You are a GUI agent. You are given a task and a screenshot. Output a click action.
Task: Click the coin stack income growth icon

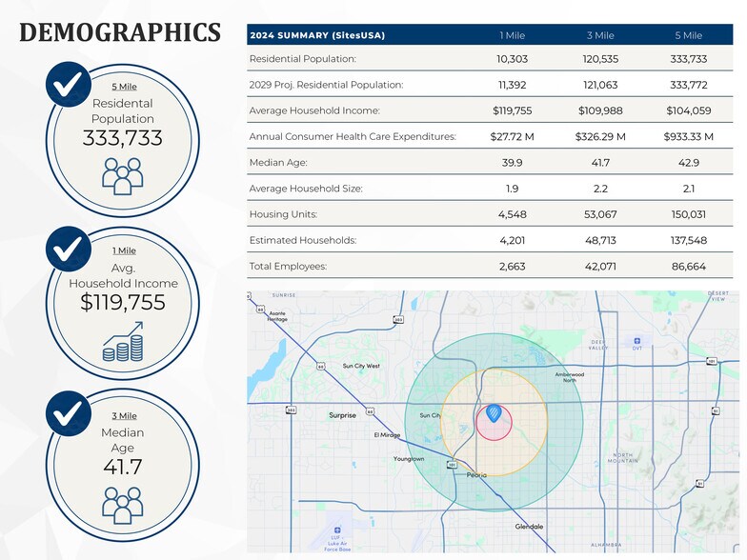click(x=122, y=341)
